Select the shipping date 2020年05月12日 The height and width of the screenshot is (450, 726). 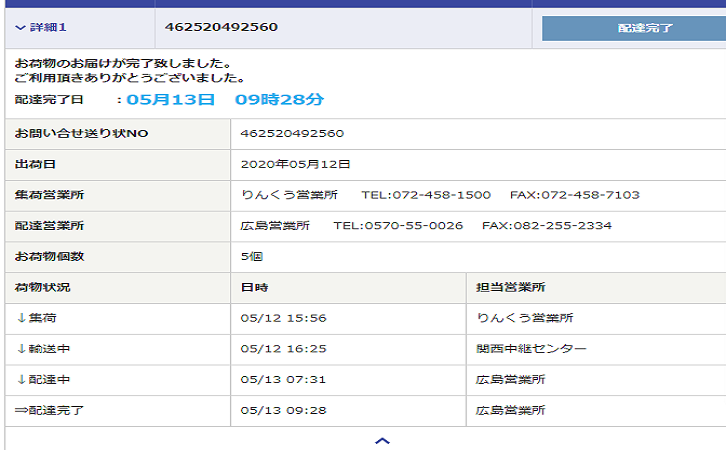295,164
